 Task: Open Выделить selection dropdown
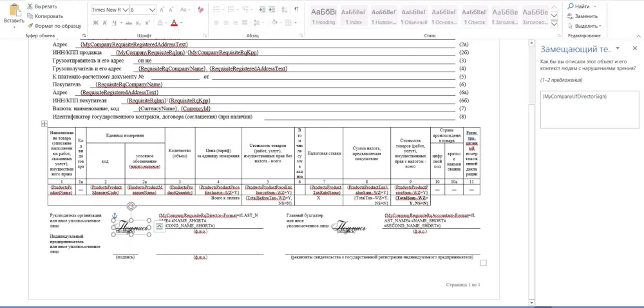583,26
